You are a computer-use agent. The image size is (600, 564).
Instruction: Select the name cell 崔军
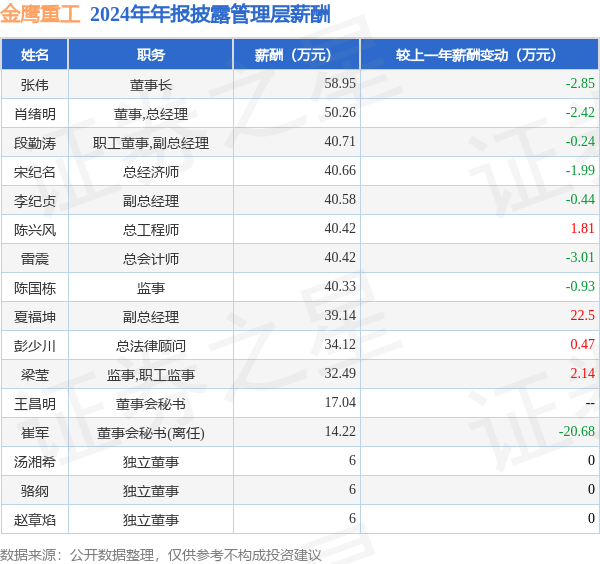click(35, 434)
